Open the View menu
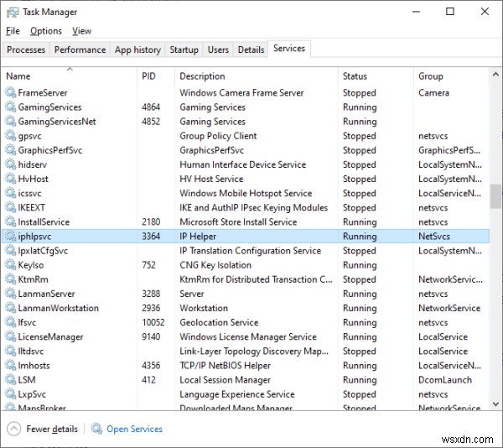This screenshot has width=503, height=448. click(82, 31)
